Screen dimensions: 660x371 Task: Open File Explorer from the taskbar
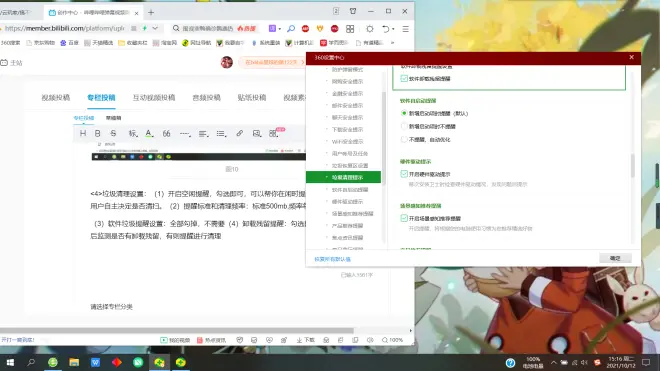pos(74,362)
